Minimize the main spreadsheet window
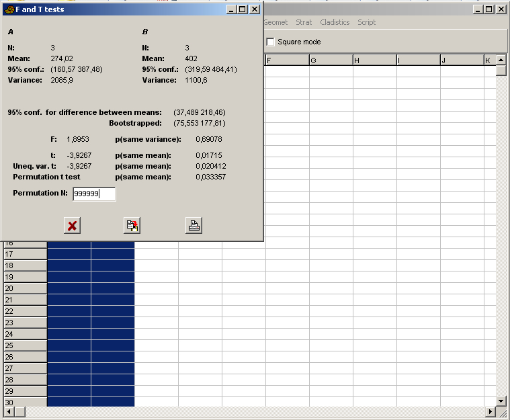The width and height of the screenshot is (510, 420). tap(477, 9)
